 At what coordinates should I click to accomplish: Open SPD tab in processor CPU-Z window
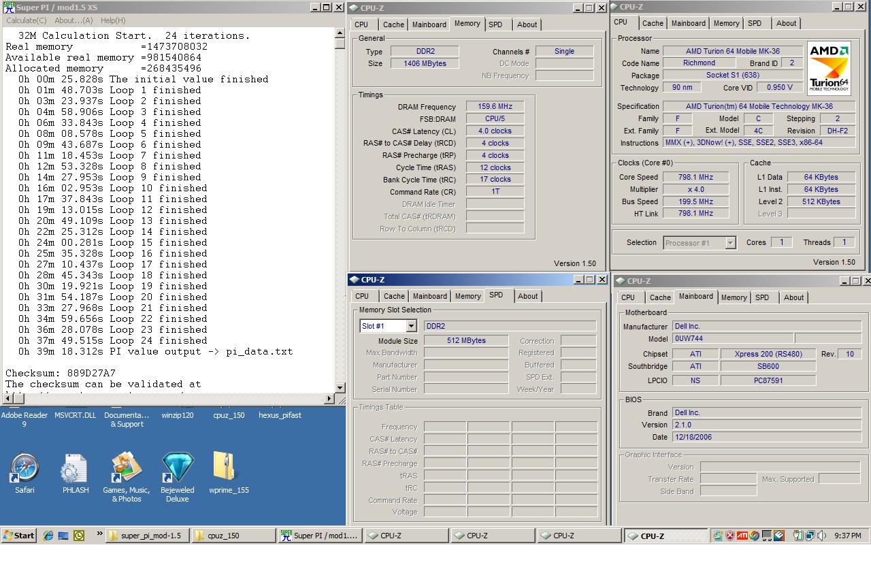pos(755,23)
